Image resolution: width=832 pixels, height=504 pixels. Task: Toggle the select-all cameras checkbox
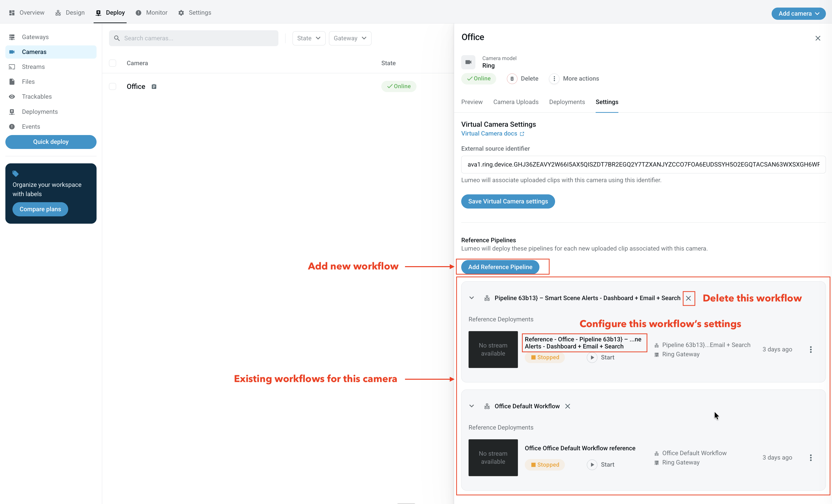[x=113, y=63]
